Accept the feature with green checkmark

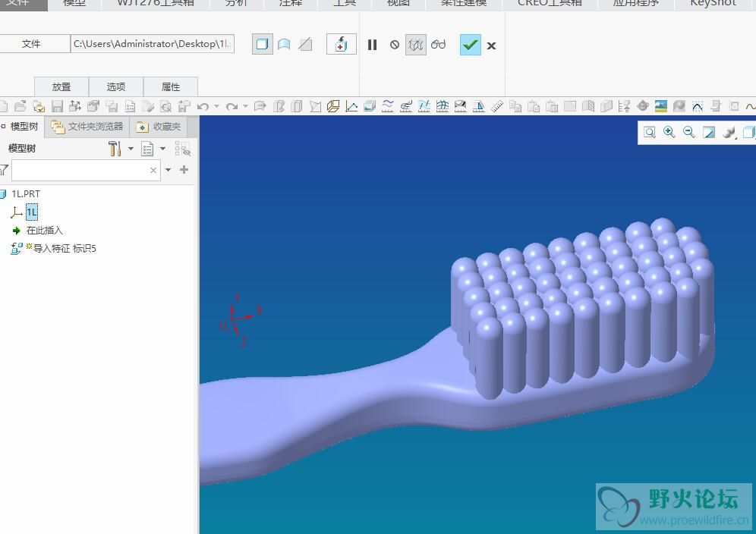click(x=470, y=45)
